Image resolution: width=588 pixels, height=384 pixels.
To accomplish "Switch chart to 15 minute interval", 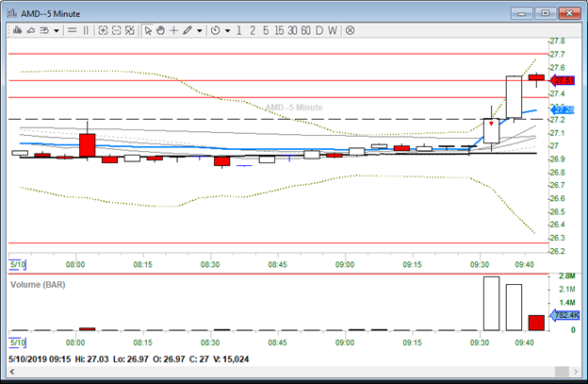I will click(x=279, y=30).
